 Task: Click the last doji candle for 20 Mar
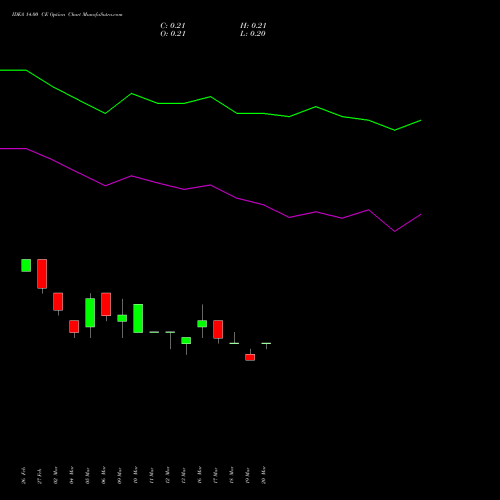pyautogui.click(x=266, y=343)
